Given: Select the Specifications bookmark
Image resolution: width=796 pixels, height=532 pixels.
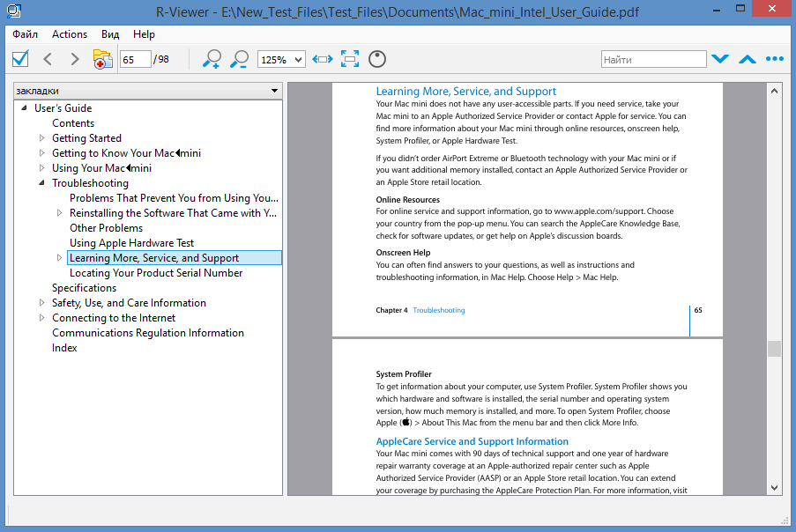Looking at the screenshot, I should pyautogui.click(x=85, y=287).
